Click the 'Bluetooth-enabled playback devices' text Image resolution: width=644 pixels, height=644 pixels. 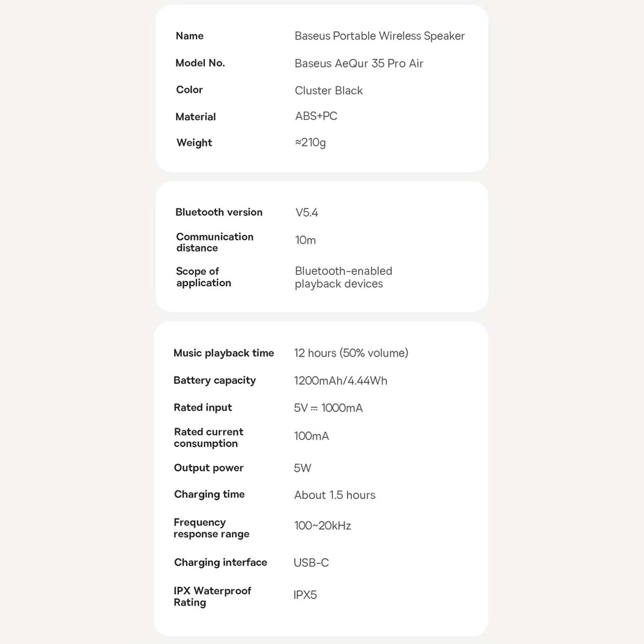coord(343,277)
